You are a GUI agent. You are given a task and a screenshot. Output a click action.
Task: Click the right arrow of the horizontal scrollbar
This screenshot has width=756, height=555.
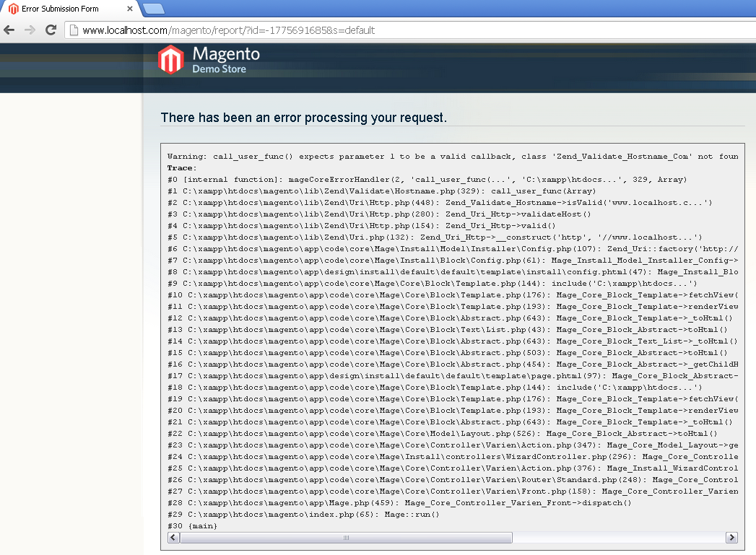point(731,537)
